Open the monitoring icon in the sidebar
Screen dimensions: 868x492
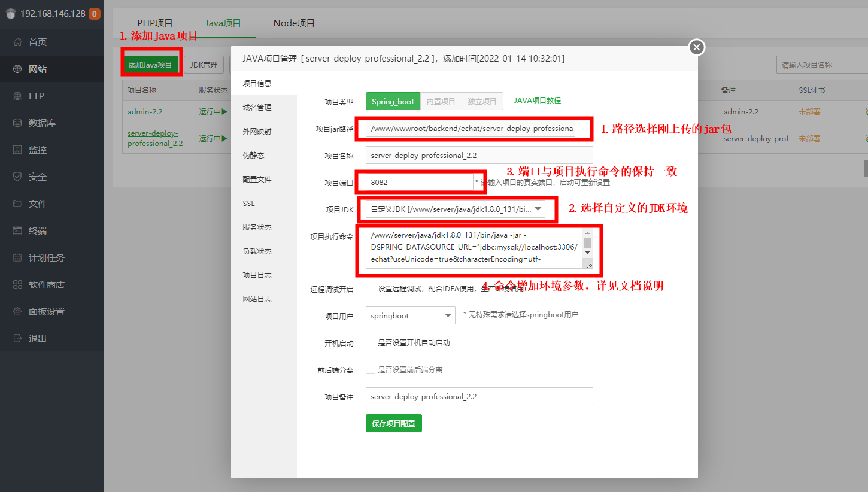tap(18, 150)
